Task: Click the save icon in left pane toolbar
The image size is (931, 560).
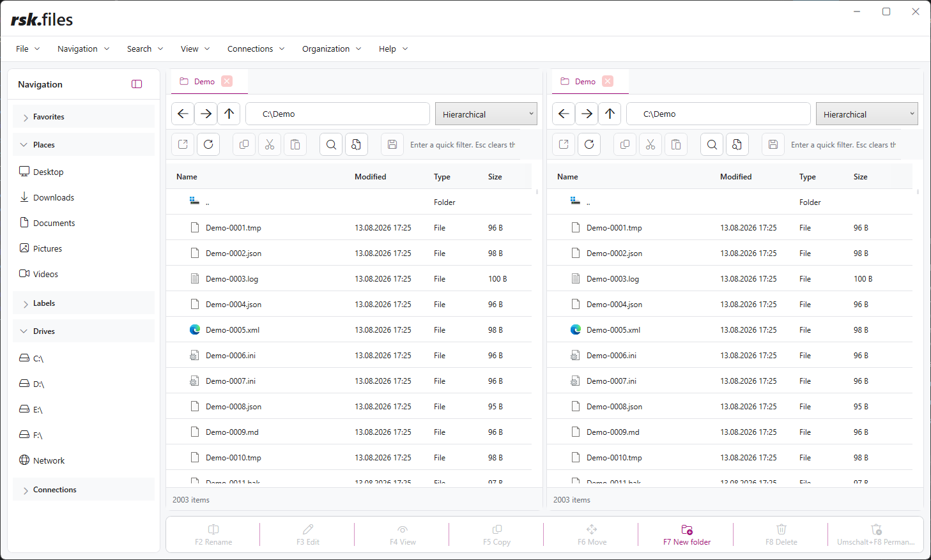Action: pyautogui.click(x=392, y=144)
